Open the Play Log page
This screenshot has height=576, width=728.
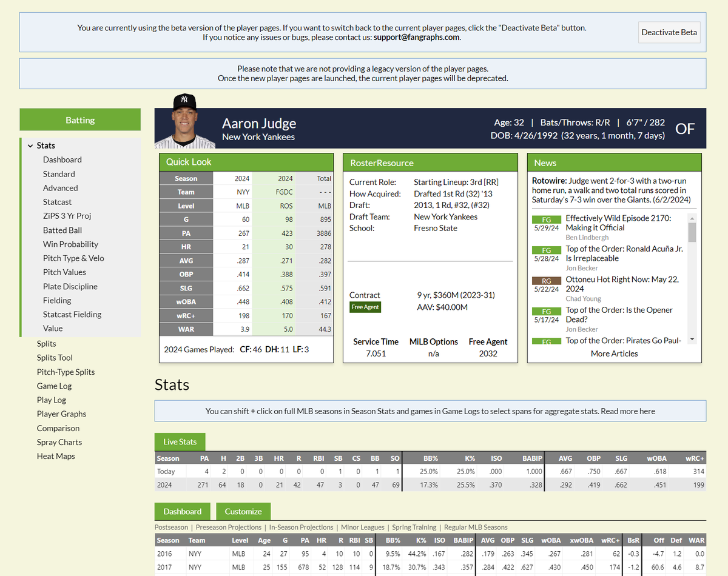click(x=52, y=400)
